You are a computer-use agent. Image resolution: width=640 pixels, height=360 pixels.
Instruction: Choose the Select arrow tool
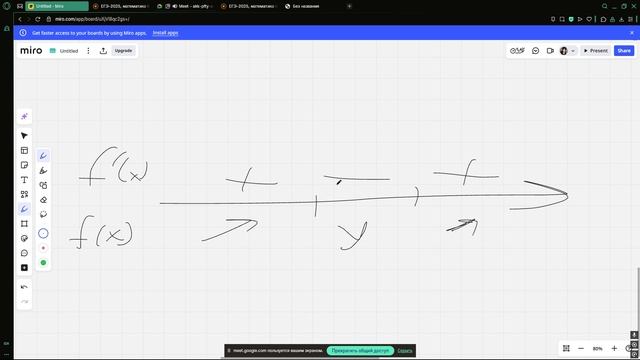pyautogui.click(x=24, y=136)
